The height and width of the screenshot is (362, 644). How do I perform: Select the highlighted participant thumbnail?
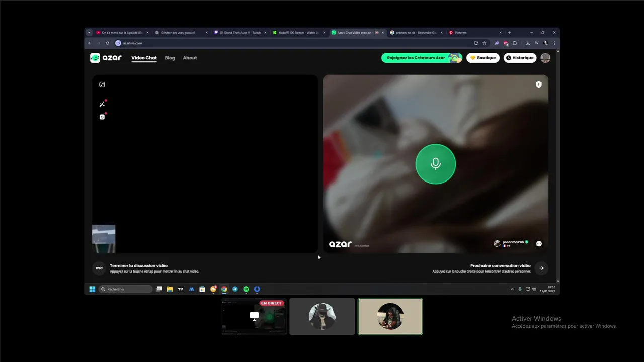click(390, 316)
